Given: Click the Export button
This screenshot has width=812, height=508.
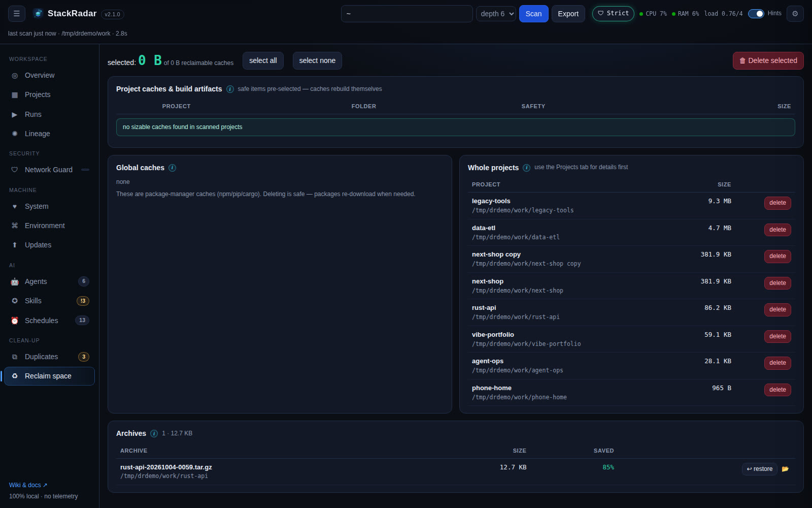Looking at the screenshot, I should (x=568, y=14).
